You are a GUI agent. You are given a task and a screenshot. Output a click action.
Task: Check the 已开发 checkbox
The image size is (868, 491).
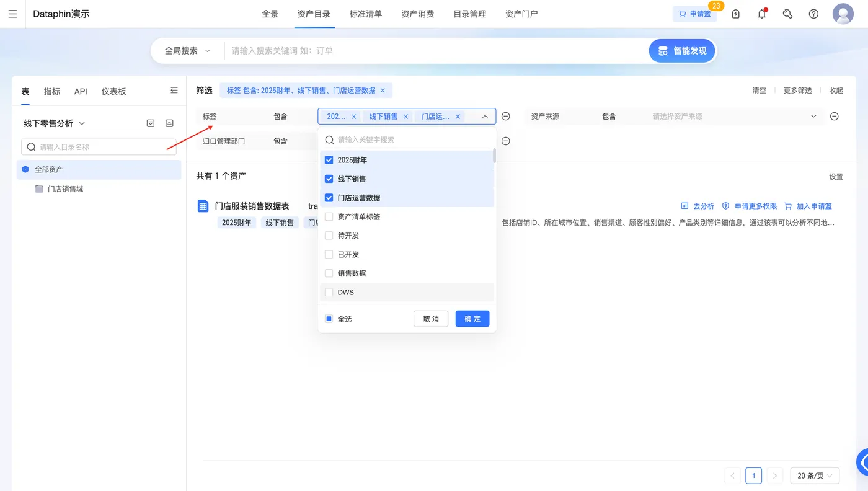tap(329, 255)
